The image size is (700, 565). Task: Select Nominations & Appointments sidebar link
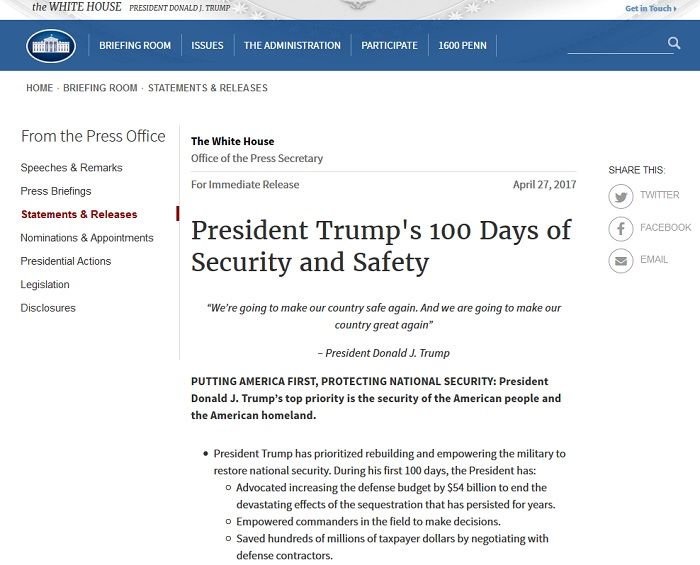pos(87,238)
